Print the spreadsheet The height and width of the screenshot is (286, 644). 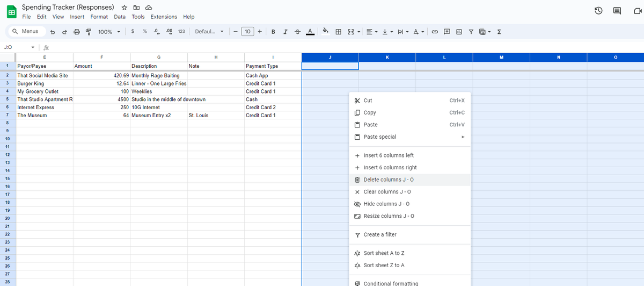(77, 32)
